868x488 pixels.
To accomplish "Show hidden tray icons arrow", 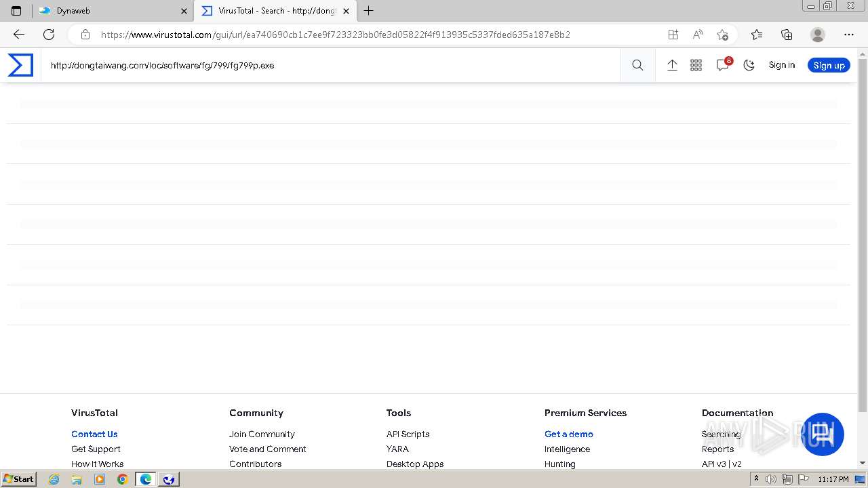I will point(756,479).
